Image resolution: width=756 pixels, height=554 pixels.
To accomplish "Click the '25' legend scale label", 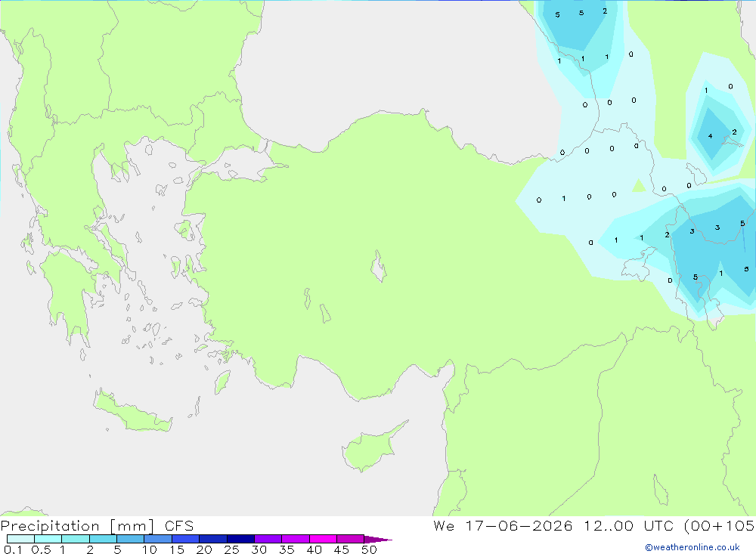I will pyautogui.click(x=232, y=549).
